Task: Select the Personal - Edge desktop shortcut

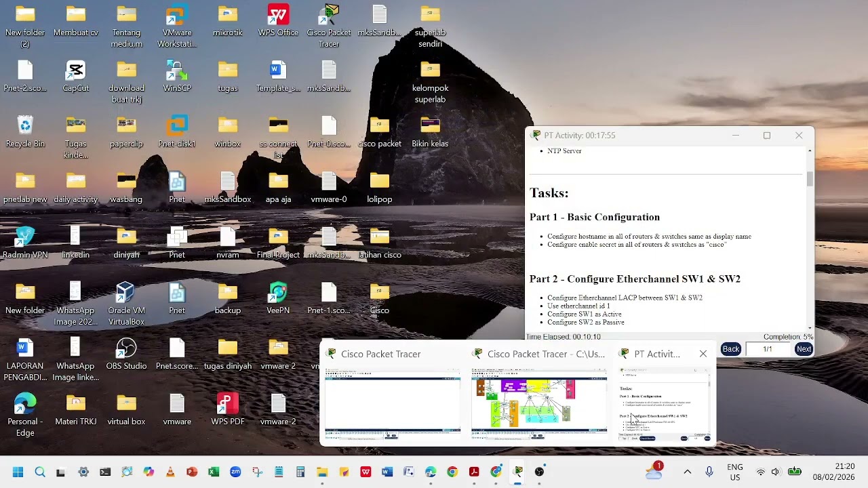Action: [x=25, y=415]
